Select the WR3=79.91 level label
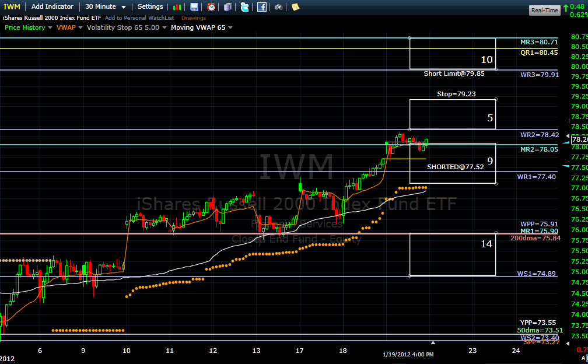Viewport: 588px width, 364px height. [540, 75]
